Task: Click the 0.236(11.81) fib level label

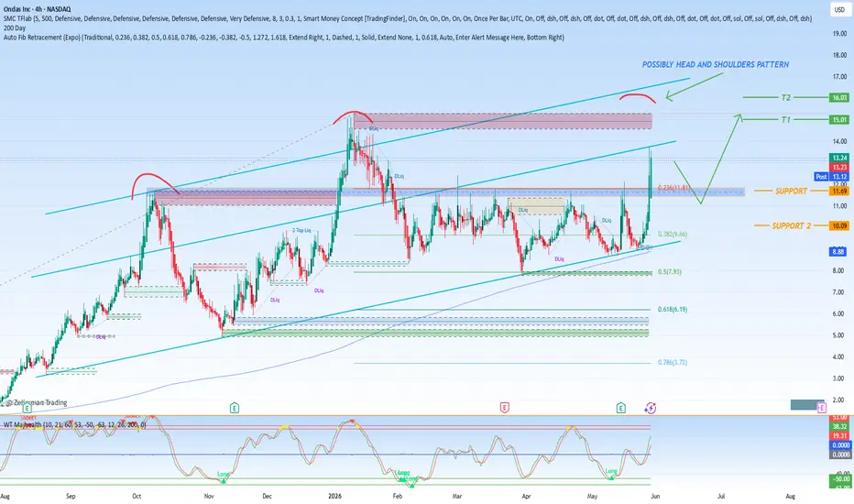Action: tap(673, 188)
